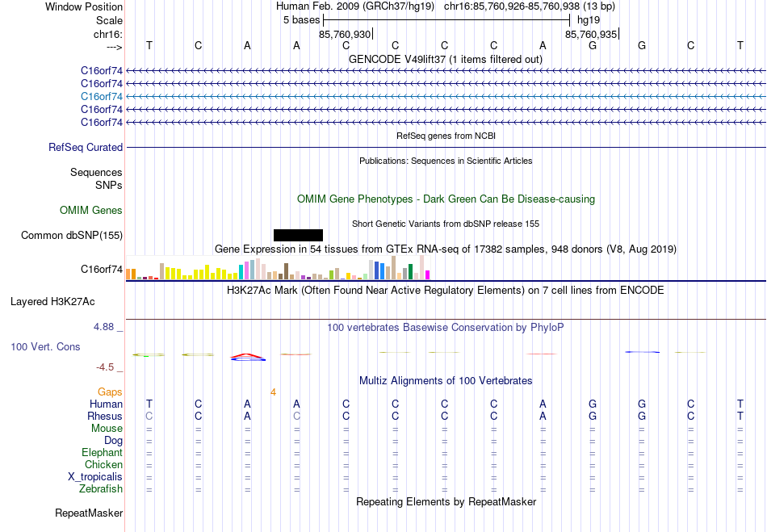Open 'Publications: Sequences in Scientific Articles' title

coord(446,161)
